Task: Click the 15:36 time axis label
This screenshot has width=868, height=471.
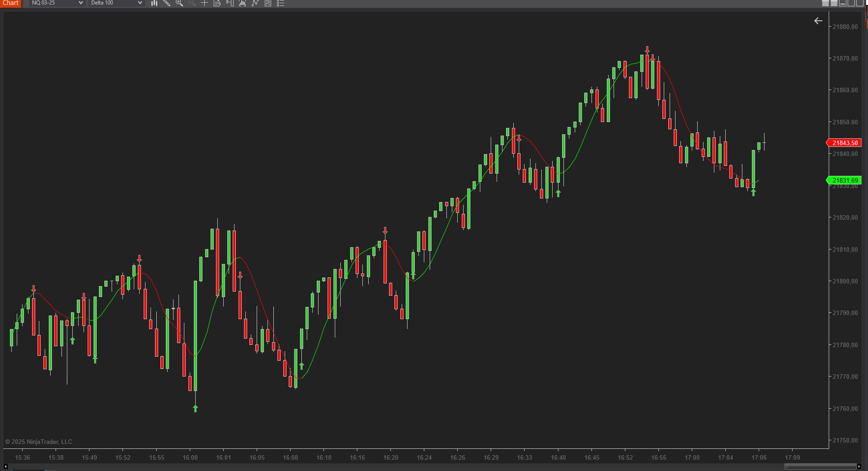Action: pos(23,457)
